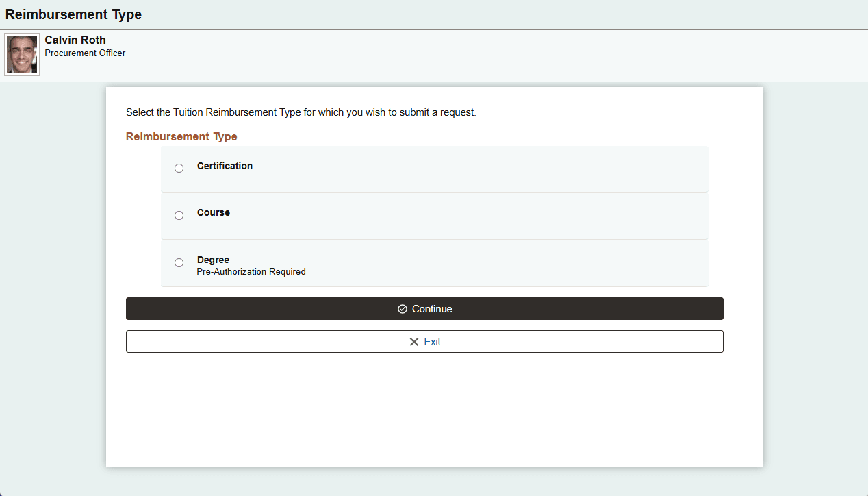868x496 pixels.
Task: Click the Course option row
Action: coord(434,215)
